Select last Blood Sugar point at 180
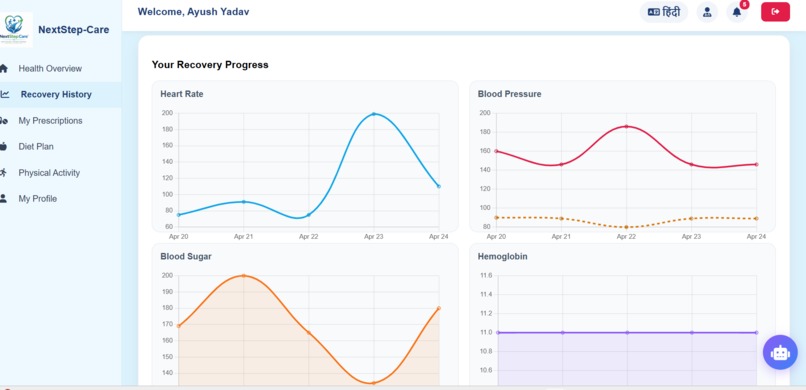The width and height of the screenshot is (806, 390). click(x=438, y=308)
